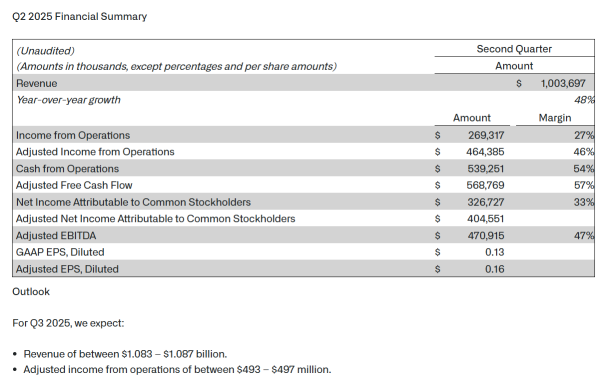610x379 pixels.
Task: Click the 57% margin value
Action: click(584, 185)
